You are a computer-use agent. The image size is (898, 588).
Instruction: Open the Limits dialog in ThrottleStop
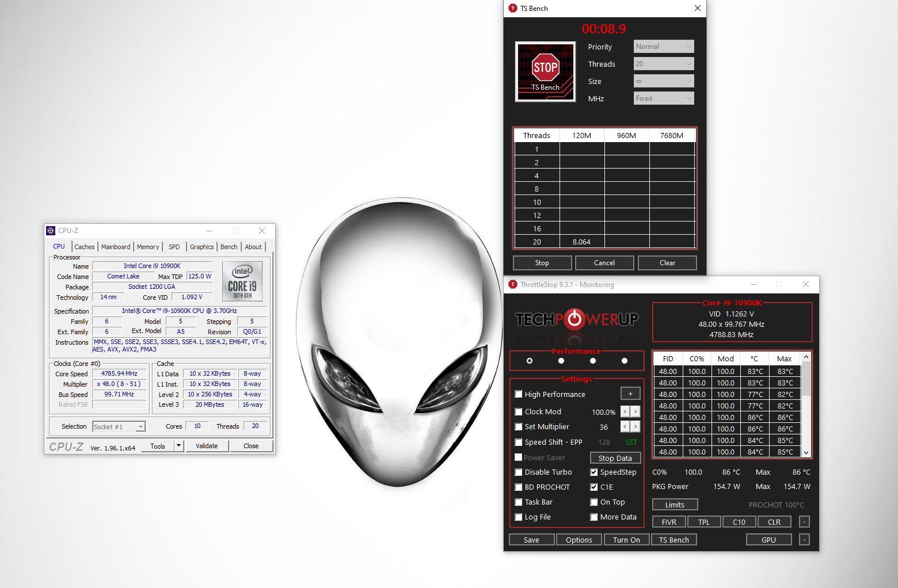(675, 505)
